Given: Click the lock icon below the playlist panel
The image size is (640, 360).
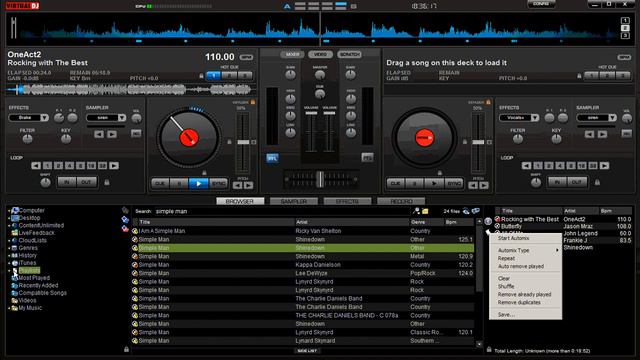Looking at the screenshot, I should (x=489, y=350).
